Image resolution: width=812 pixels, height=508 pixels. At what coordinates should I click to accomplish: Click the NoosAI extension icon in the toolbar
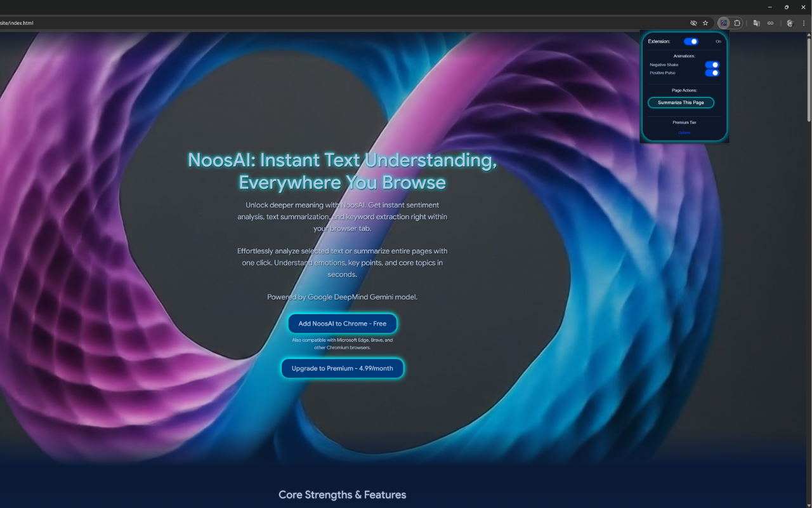(x=724, y=23)
